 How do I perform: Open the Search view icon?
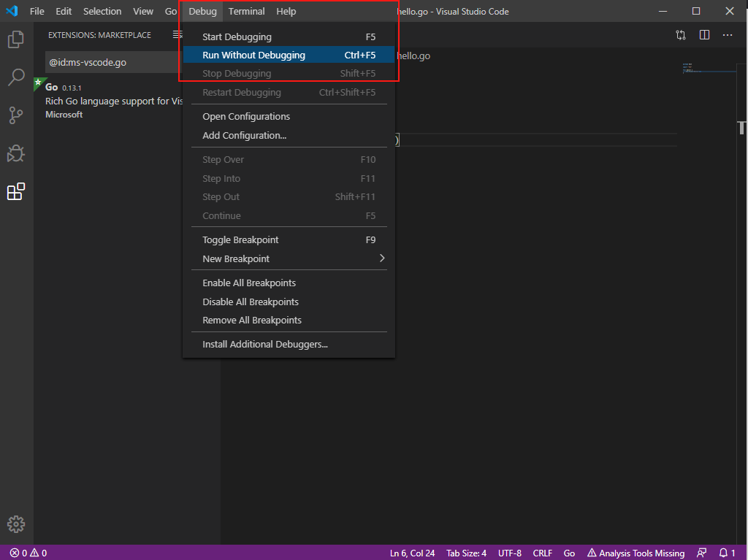[16, 77]
